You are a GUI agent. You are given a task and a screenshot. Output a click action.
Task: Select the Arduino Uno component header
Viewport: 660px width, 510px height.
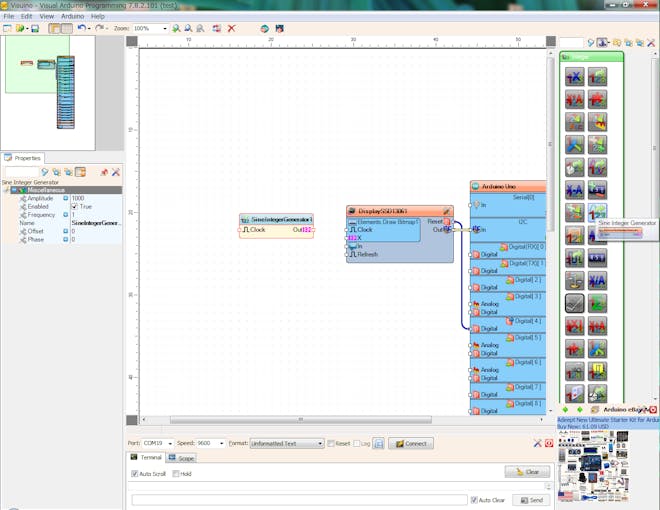[508, 186]
